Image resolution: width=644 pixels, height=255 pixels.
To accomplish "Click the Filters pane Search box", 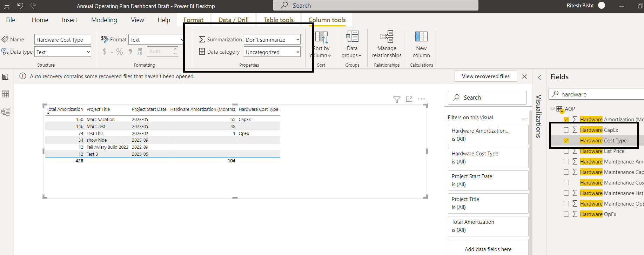I will [487, 98].
